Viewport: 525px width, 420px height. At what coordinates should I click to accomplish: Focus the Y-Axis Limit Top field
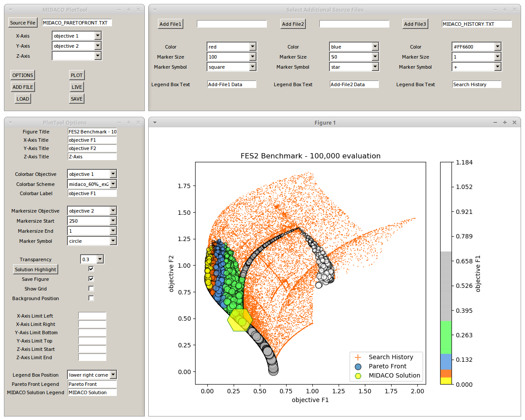pyautogui.click(x=92, y=341)
